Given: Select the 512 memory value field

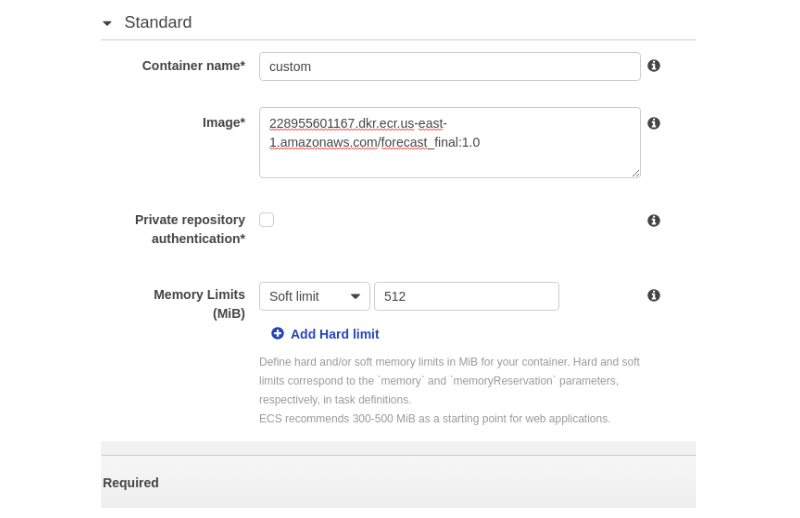Looking at the screenshot, I should [x=466, y=297].
